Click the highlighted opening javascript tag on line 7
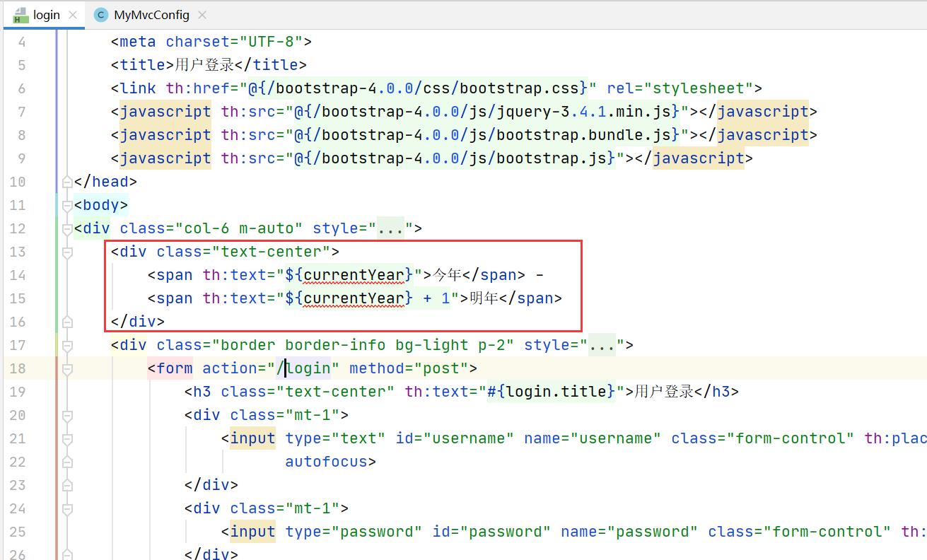Screen dimensions: 927x560 (165, 112)
